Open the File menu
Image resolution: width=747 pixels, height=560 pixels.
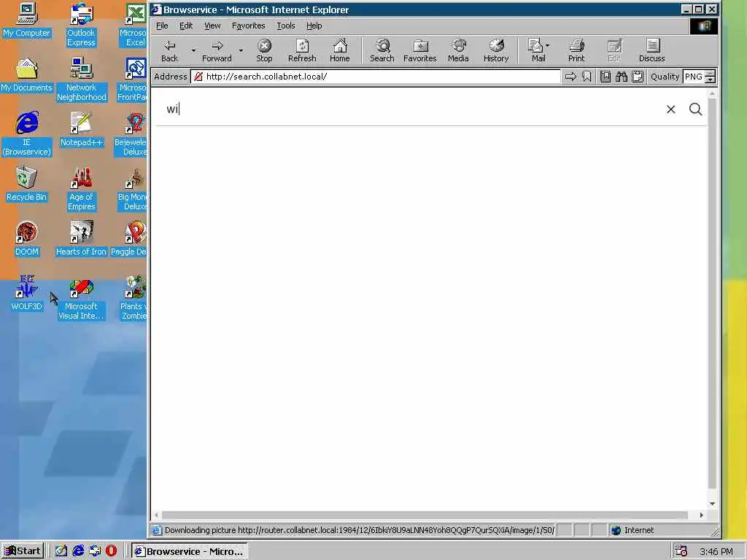[x=162, y=26]
